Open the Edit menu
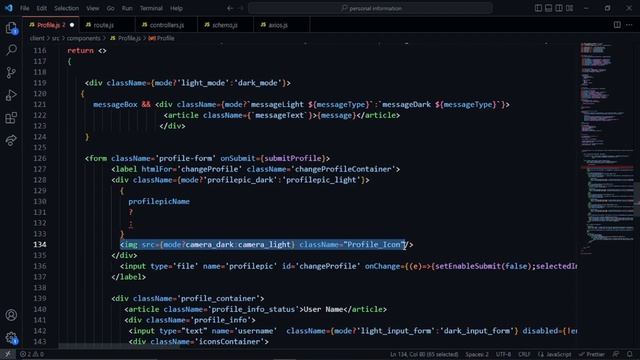The width and height of the screenshot is (640, 360). pyautogui.click(x=42, y=8)
